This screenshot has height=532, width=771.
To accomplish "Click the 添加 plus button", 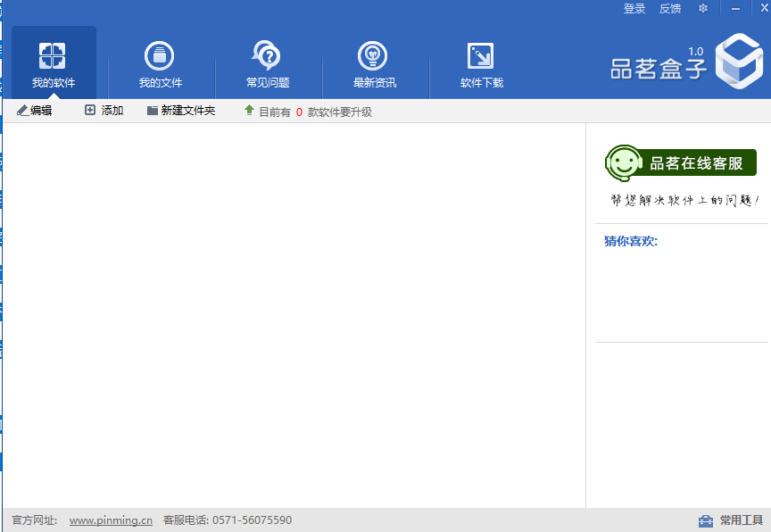I will (104, 111).
